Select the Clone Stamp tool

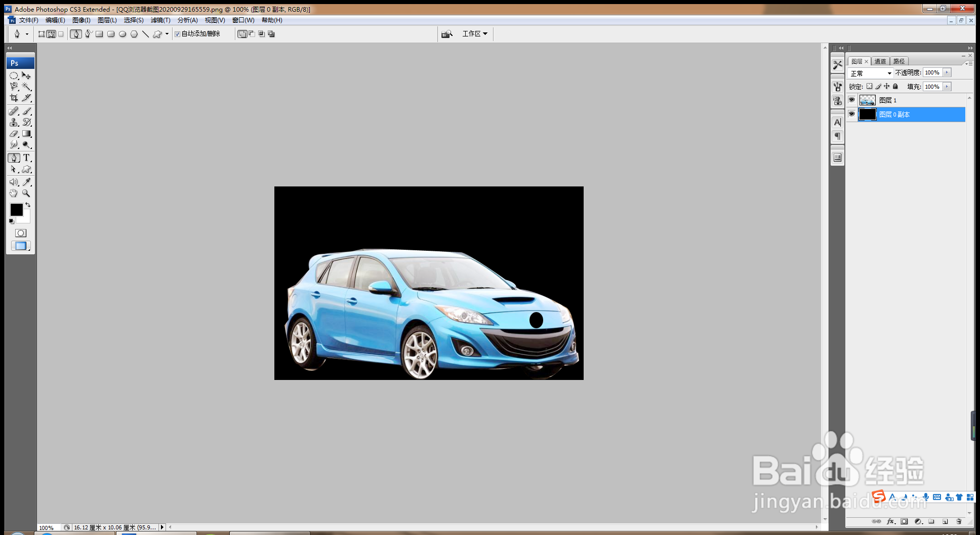(x=14, y=122)
